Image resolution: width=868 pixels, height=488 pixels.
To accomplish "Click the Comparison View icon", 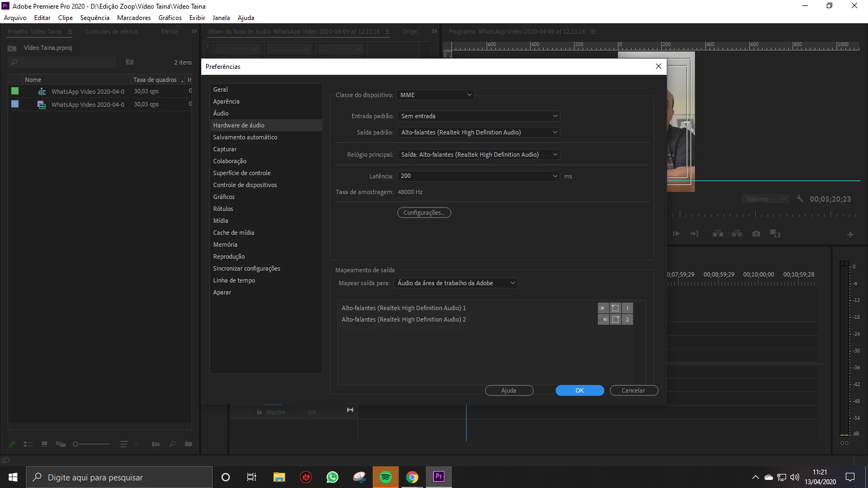I will pyautogui.click(x=775, y=234).
